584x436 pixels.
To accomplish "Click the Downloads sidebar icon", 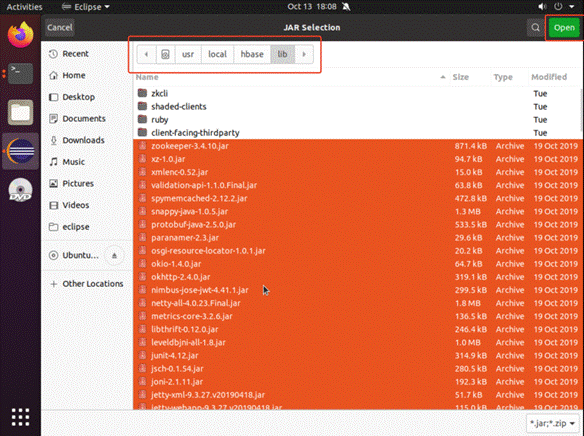I will pos(53,140).
